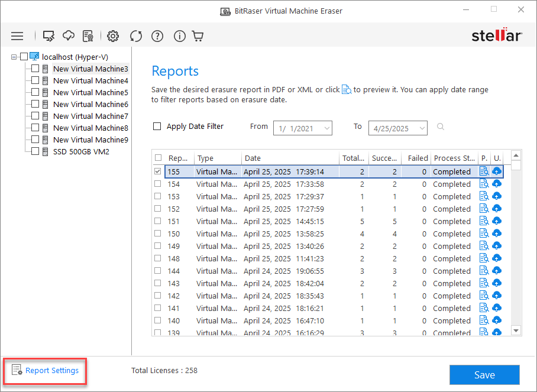Click the shopping cart buy icon
This screenshot has width=537, height=392.
pos(198,36)
